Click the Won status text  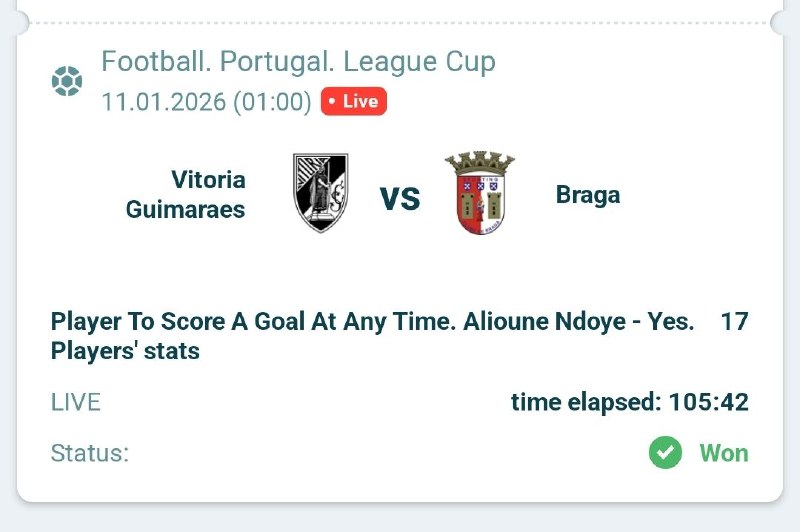723,453
